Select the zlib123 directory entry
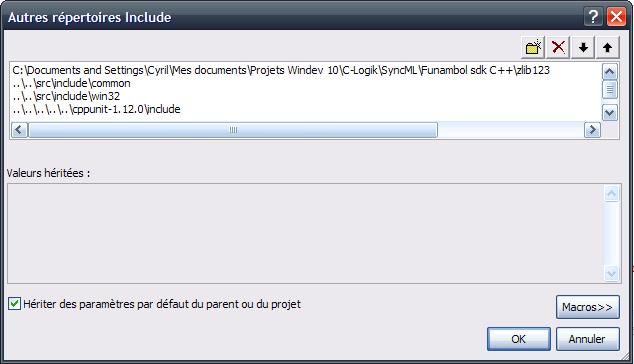The image size is (634, 364). 281,70
